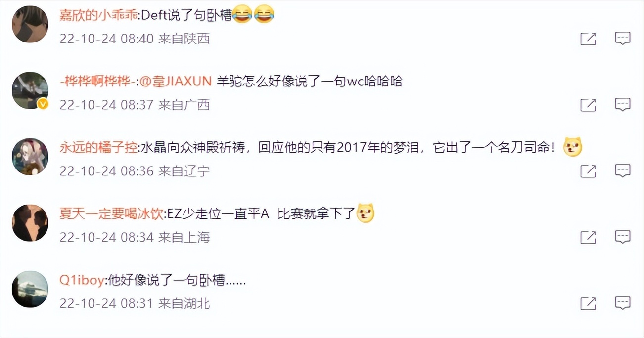Reply to 夏天一定要喝冰饮's comment
Image resolution: width=644 pixels, height=338 pixels.
(623, 237)
